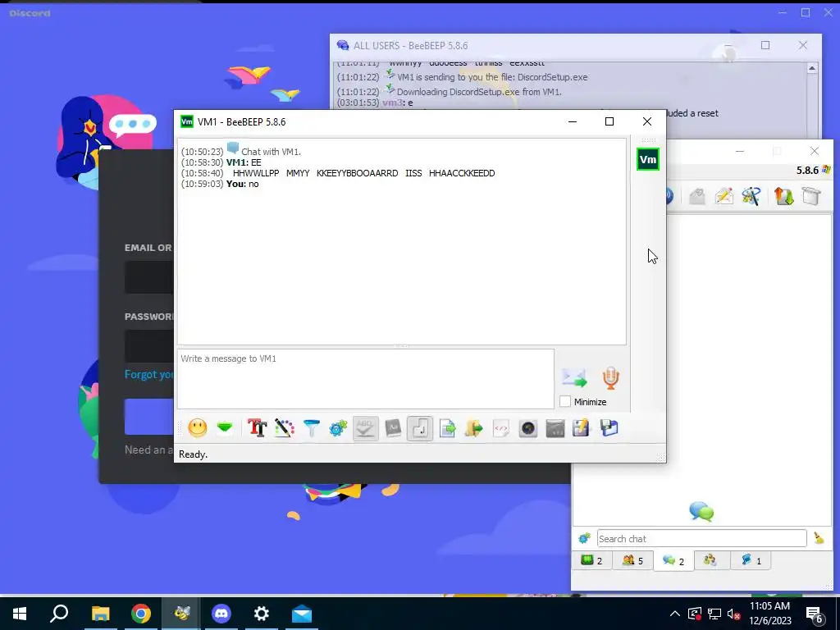Open the message filter funnel icon
The width and height of the screenshot is (840, 630).
point(311,428)
